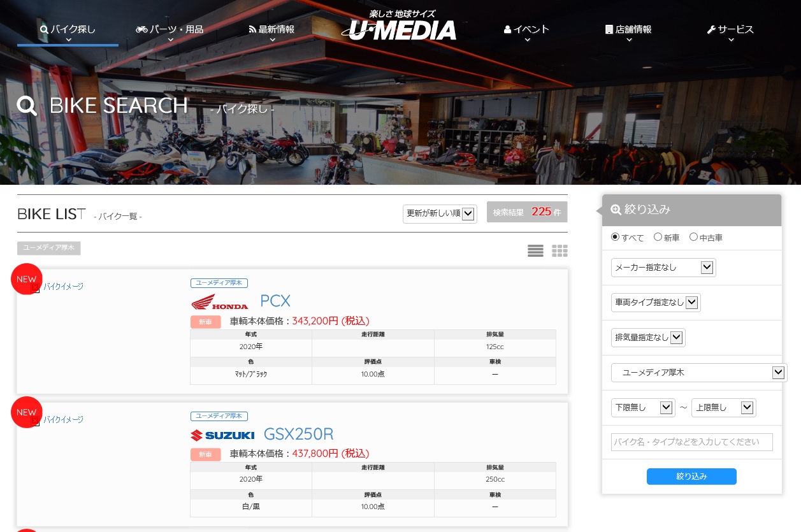Click the BIKE SEARCH magnifier icon
The width and height of the screenshot is (801, 532).
coord(27,106)
